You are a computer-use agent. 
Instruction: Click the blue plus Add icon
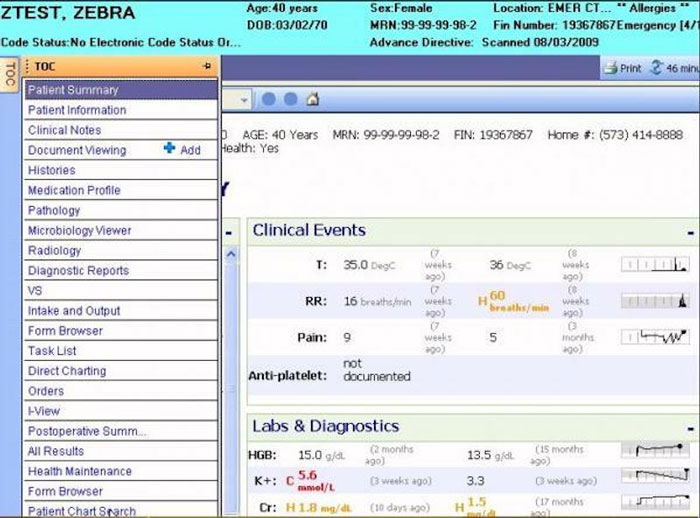[169, 148]
